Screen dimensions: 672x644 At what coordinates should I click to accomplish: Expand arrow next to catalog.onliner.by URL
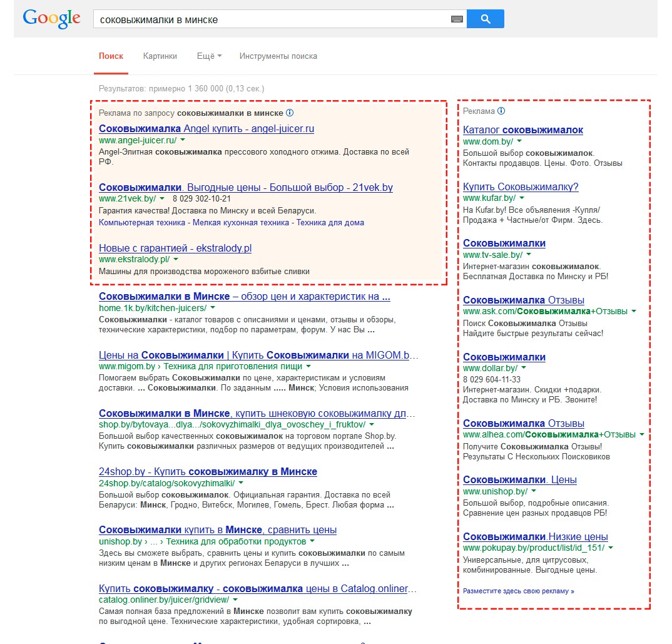[x=235, y=600]
